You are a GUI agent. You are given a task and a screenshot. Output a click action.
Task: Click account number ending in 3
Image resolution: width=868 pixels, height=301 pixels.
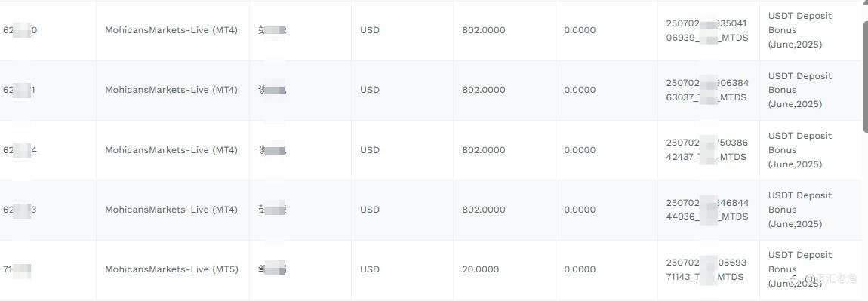[20, 210]
